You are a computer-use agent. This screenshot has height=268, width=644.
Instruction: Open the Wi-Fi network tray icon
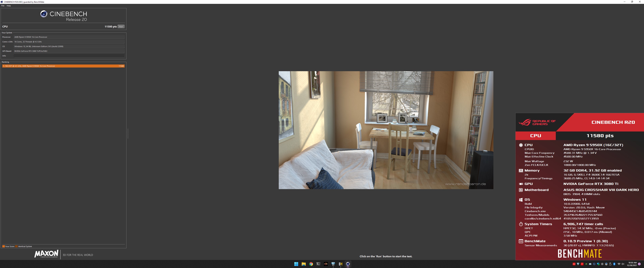619,264
